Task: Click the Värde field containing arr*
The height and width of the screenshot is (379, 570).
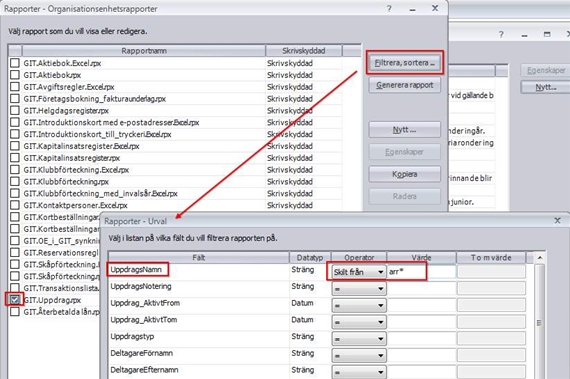Action: tap(421, 271)
